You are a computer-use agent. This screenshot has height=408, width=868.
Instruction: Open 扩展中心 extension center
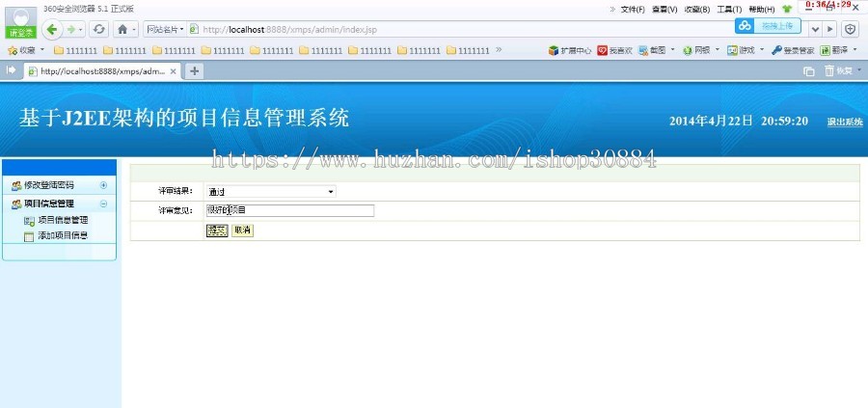(x=570, y=50)
